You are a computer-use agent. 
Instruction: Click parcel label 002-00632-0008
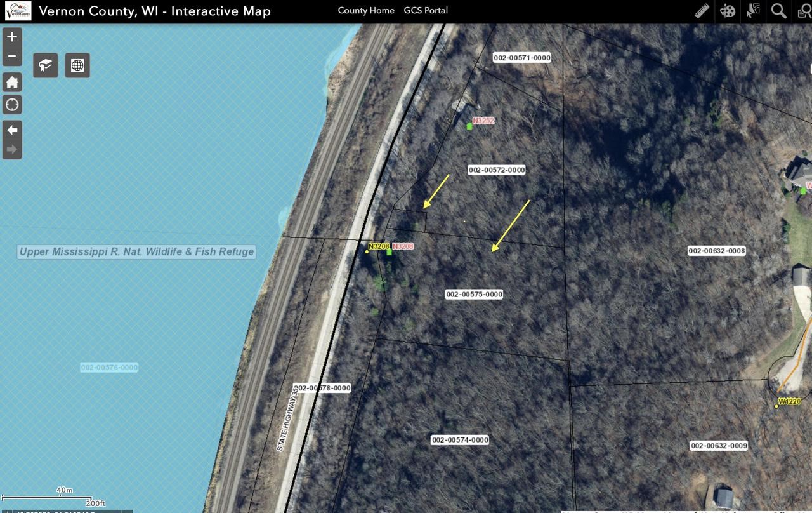tap(717, 251)
